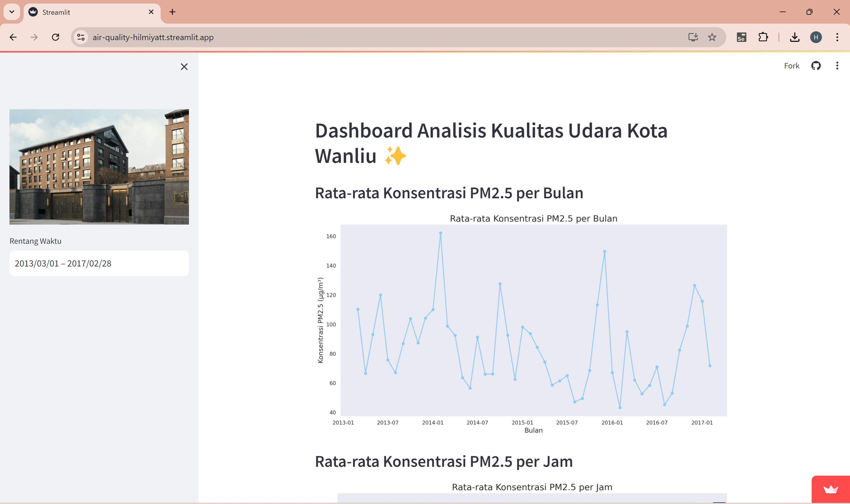Click the Rentang Waktu date range field
Image resolution: width=850 pixels, height=504 pixels.
pos(99,263)
